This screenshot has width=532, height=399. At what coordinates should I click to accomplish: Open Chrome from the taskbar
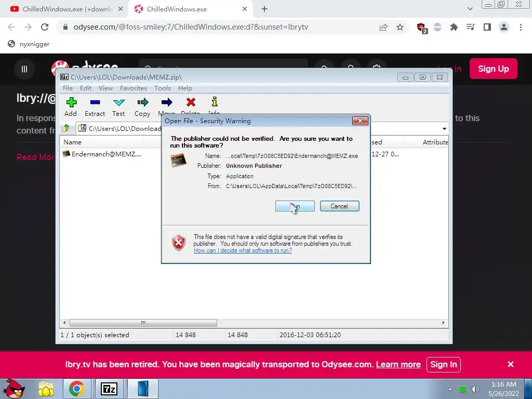(77, 389)
